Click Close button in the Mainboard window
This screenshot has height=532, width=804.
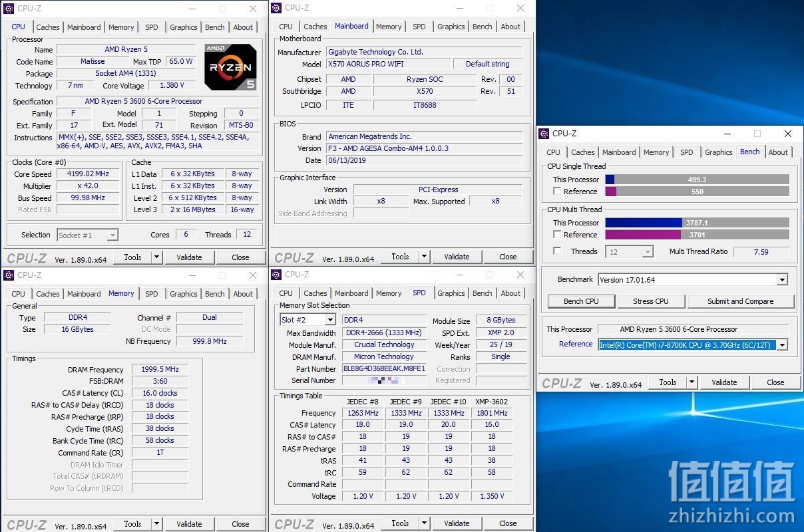click(x=508, y=257)
